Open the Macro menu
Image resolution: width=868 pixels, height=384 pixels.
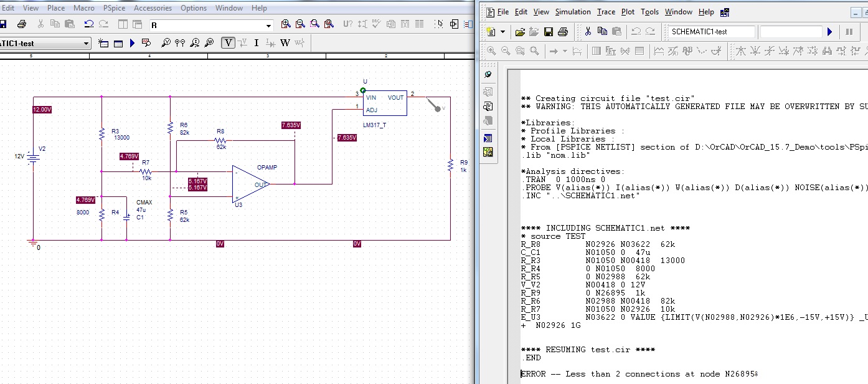point(84,8)
